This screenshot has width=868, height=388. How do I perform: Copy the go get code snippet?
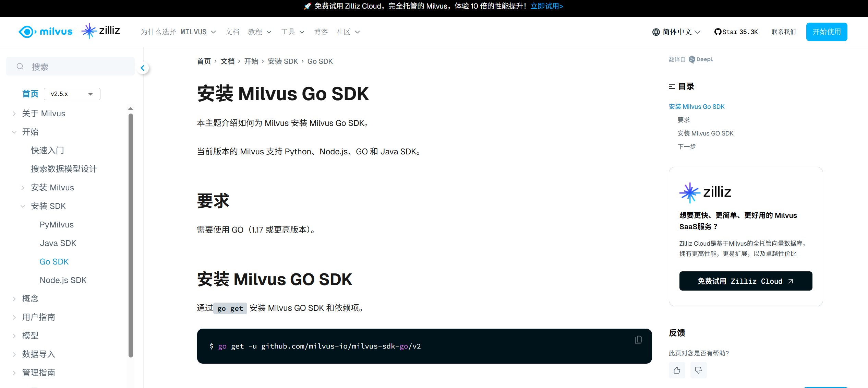[638, 340]
